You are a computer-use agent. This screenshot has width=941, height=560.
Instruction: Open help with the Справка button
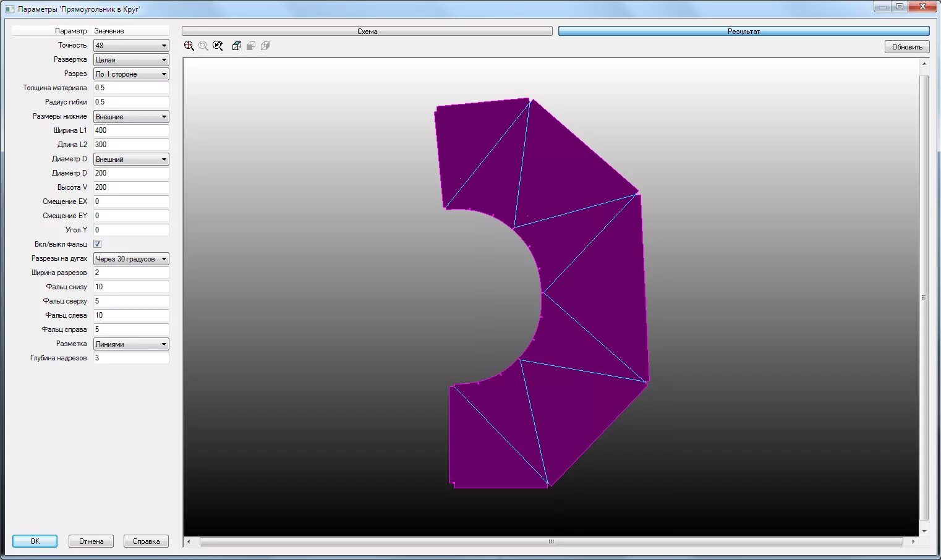(x=146, y=541)
